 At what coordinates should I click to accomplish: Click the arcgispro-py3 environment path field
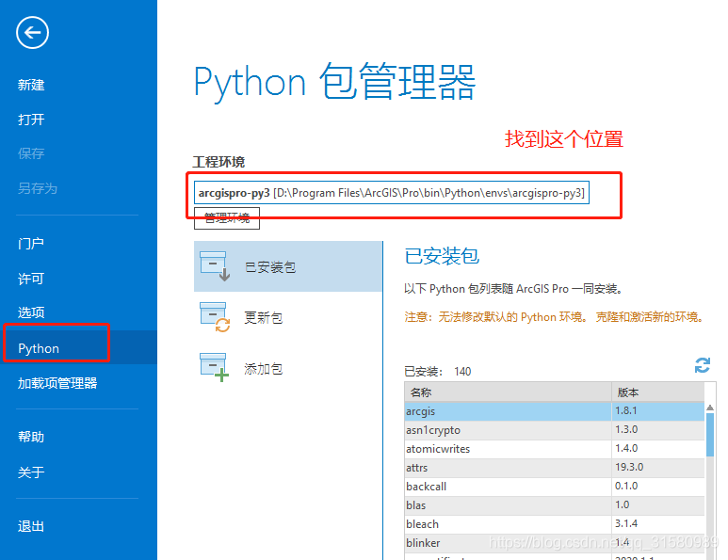tap(392, 193)
